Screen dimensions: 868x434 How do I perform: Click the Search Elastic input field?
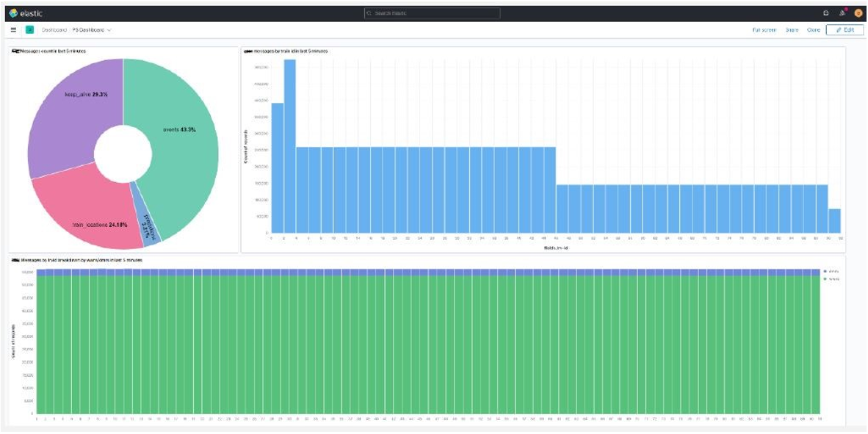click(x=432, y=12)
